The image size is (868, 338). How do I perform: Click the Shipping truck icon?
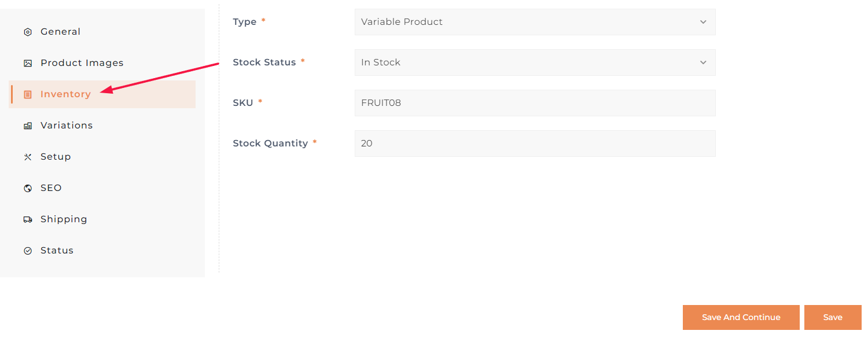click(28, 220)
